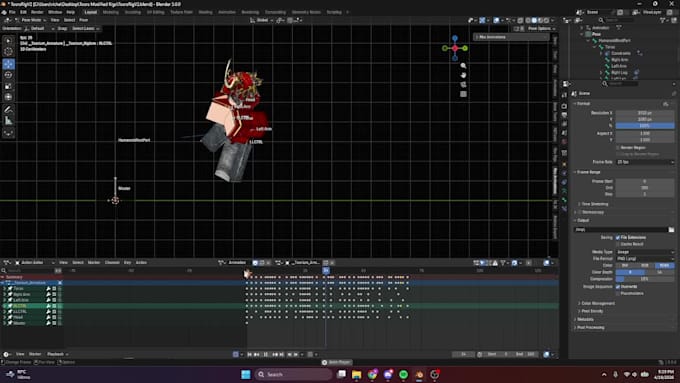Select the Scale tool in viewport toolbar
The image size is (680, 383).
click(x=8, y=86)
